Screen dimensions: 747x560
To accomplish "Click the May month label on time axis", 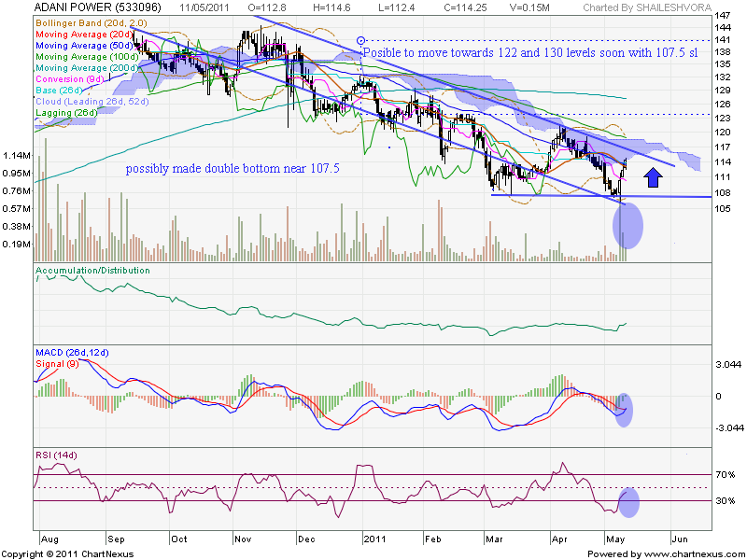I will [x=615, y=539].
